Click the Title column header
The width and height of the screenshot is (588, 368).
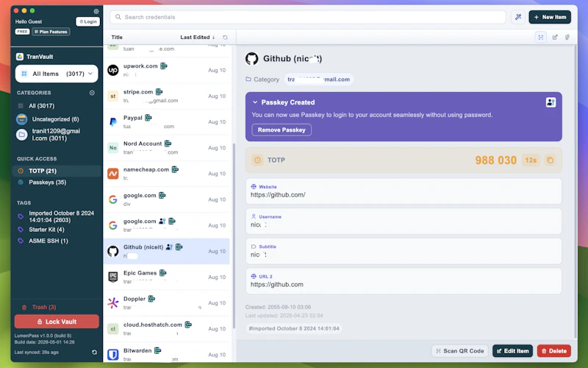point(117,38)
